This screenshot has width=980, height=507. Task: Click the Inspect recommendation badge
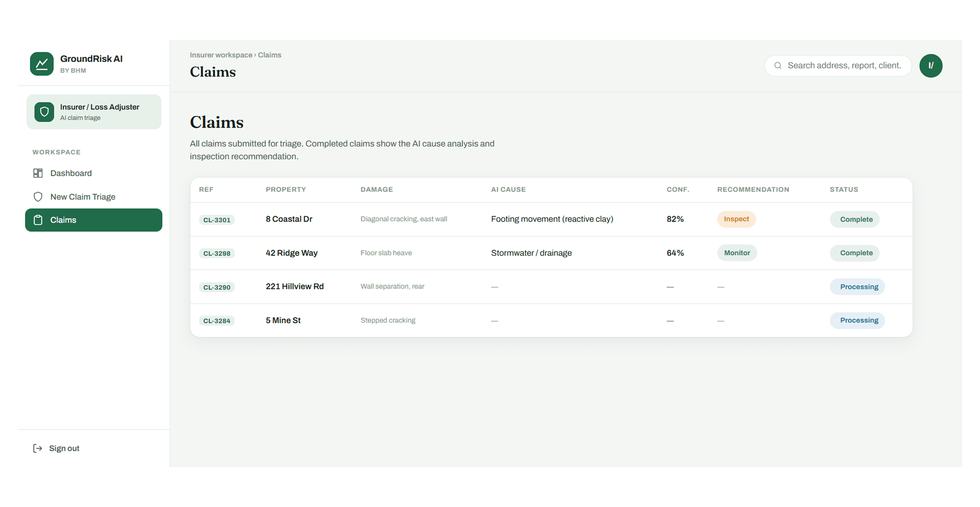(736, 219)
